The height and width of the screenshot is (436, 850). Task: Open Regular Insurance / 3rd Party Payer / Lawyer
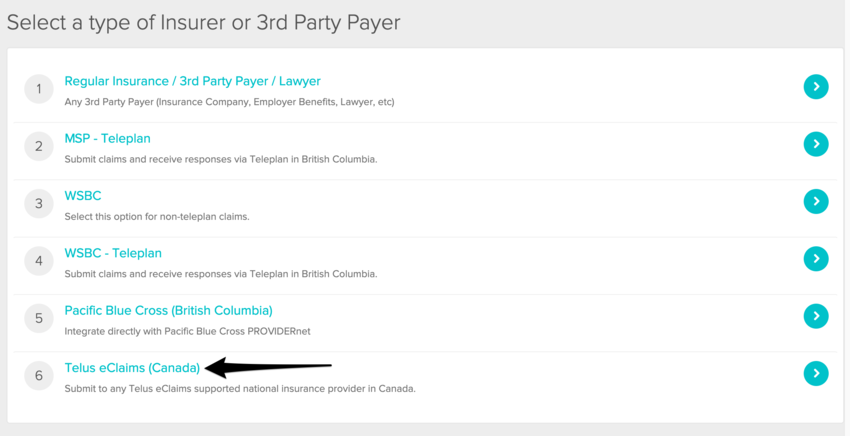click(192, 81)
